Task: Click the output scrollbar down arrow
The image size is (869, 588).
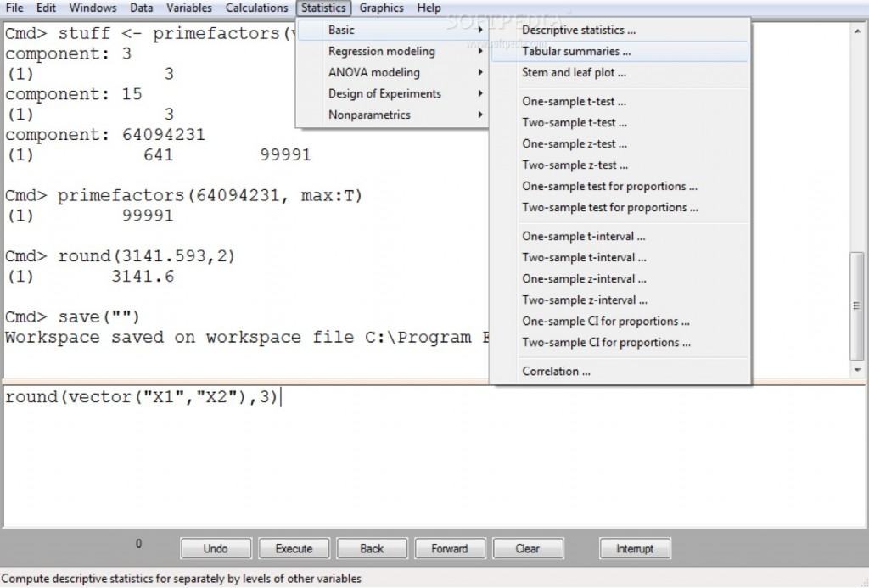Action: (x=856, y=368)
